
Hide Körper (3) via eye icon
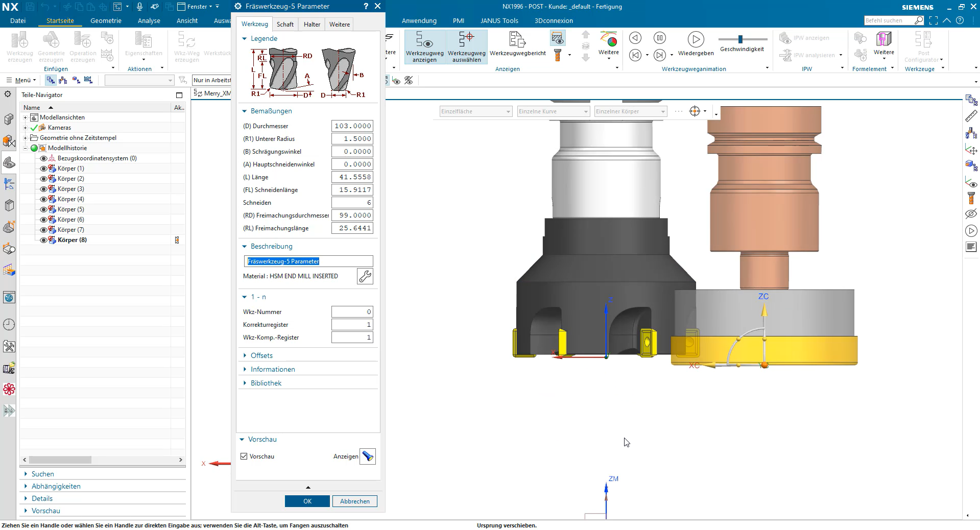(43, 189)
